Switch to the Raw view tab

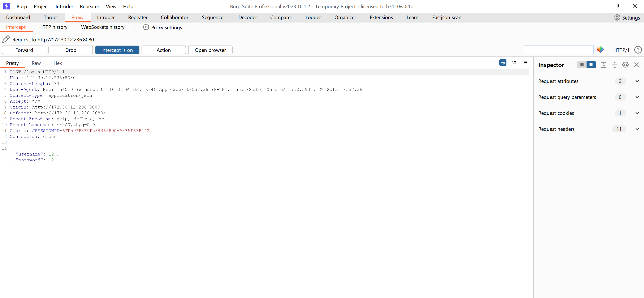36,63
